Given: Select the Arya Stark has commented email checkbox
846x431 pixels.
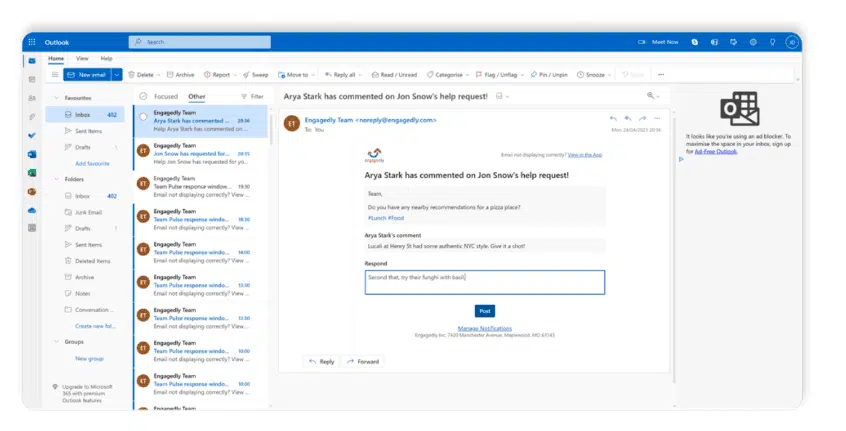Looking at the screenshot, I should [143, 117].
